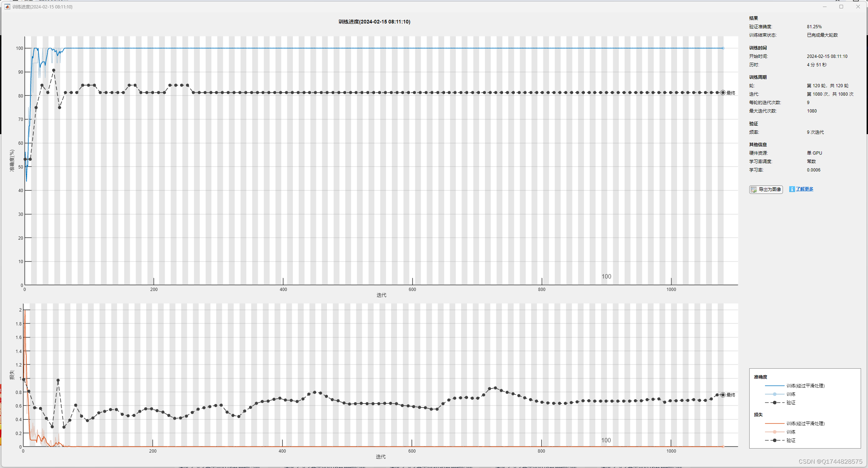Click the iteration text 第 1080 次，共 1080 次
The image size is (868, 468).
(830, 94)
